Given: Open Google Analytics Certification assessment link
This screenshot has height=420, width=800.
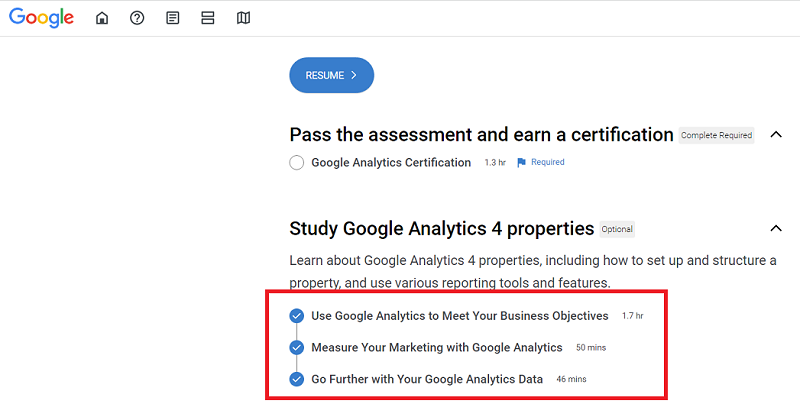Looking at the screenshot, I should tap(391, 162).
